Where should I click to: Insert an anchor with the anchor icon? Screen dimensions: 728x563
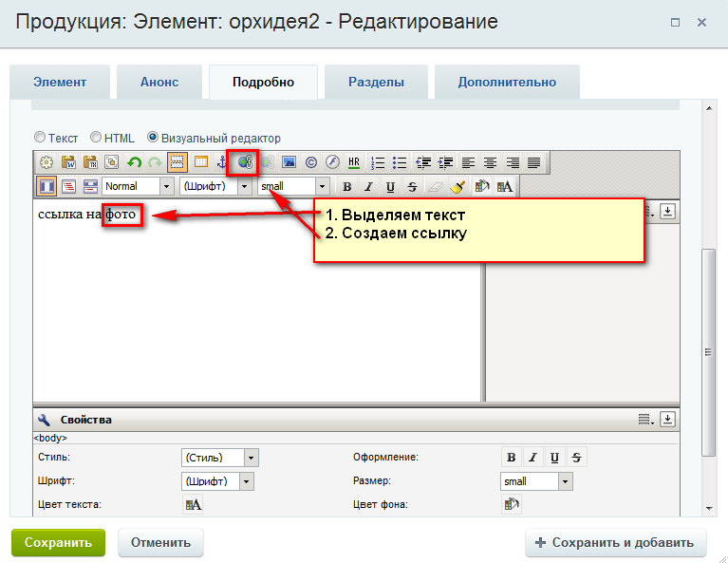223,162
